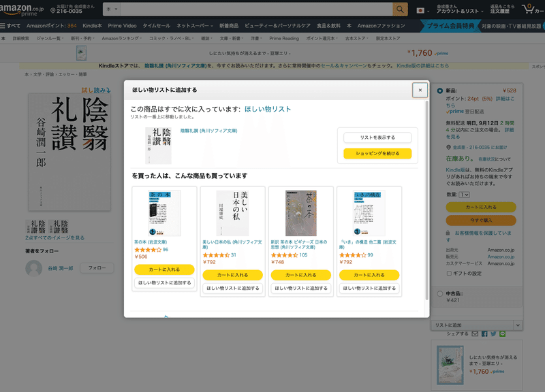Expand the リストに追加 dropdown arrow
The height and width of the screenshot is (392, 545).
(518, 325)
